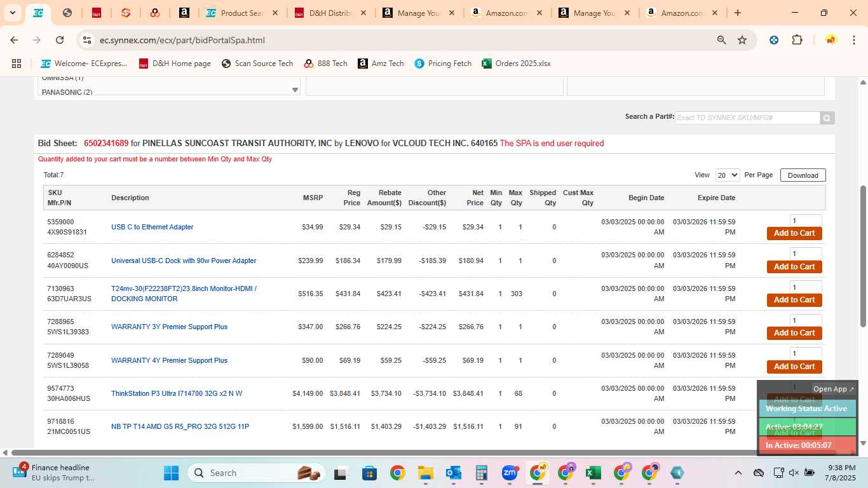Viewport: 868px width, 488px height.
Task: Show hidden system tray icons chevron
Action: coord(738,473)
